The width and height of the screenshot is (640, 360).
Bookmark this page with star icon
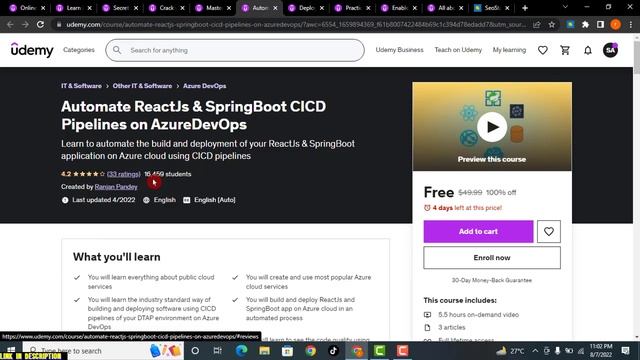pyautogui.click(x=551, y=24)
